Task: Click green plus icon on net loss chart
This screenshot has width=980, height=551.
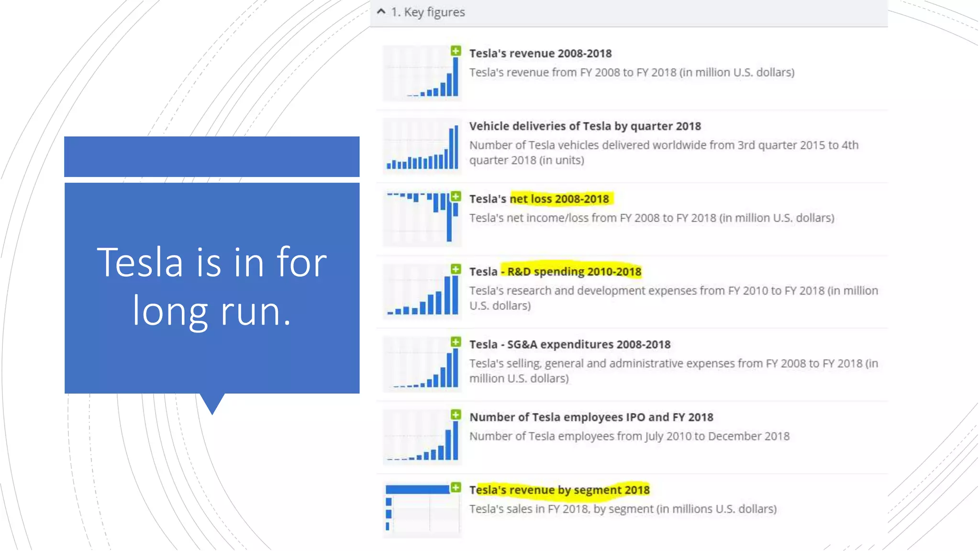Action: pos(456,197)
